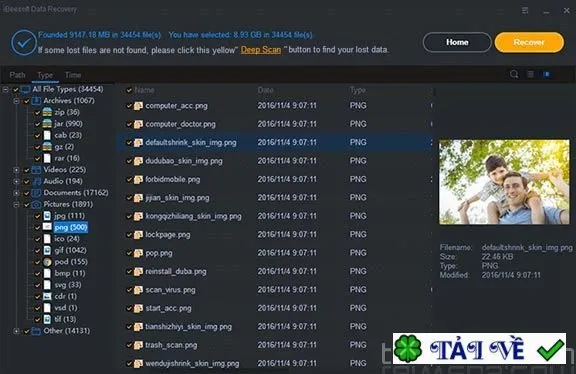Screen dimensions: 576x374
Task: Click the Documents category icon
Action: coord(36,193)
